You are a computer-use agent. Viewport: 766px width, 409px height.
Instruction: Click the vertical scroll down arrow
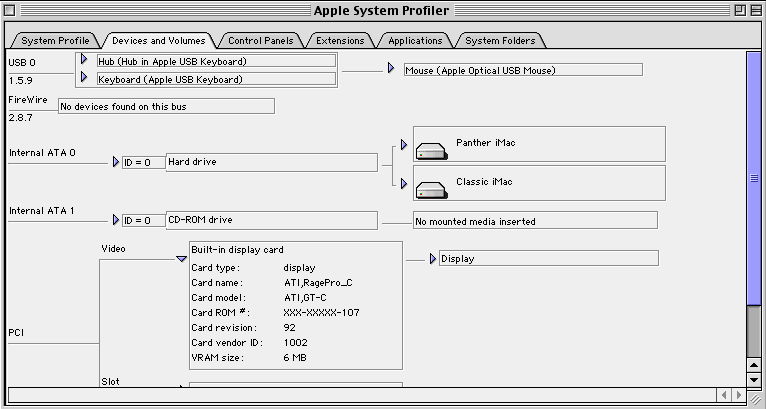click(754, 380)
